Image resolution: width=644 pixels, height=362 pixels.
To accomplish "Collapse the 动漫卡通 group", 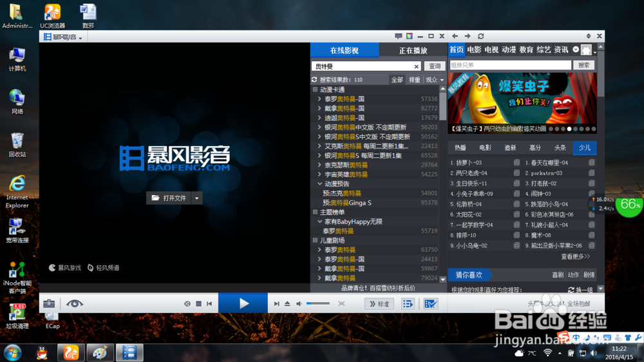I will click(x=315, y=90).
